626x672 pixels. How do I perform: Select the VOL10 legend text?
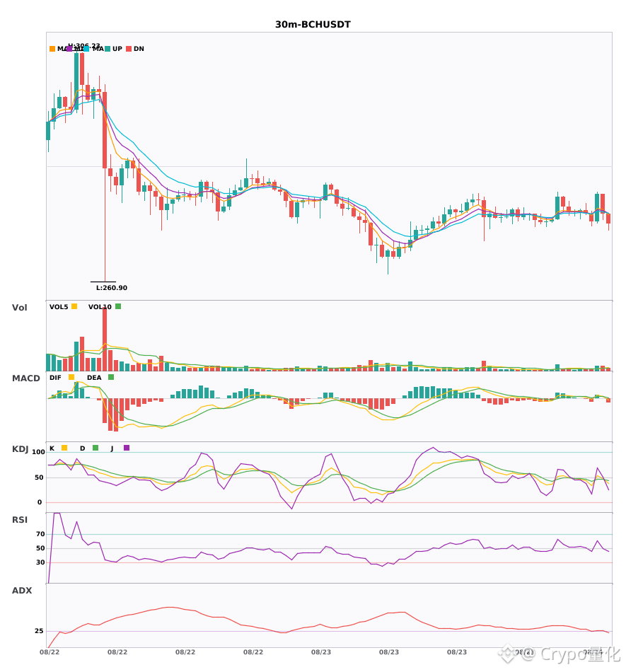pyautogui.click(x=100, y=307)
